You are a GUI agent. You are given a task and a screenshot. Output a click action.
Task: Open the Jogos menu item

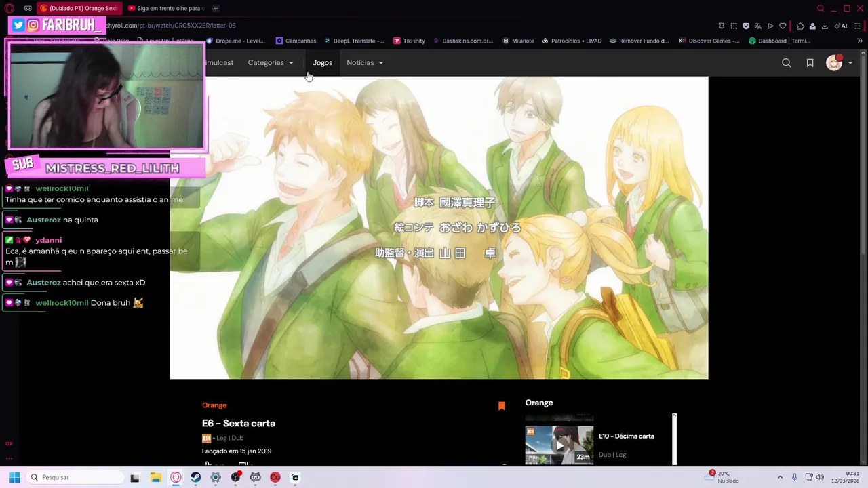[x=323, y=63]
